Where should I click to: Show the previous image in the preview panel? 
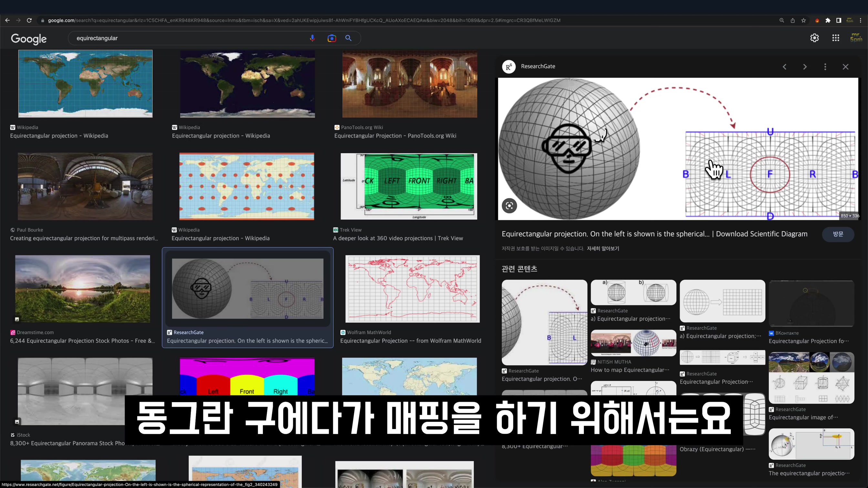click(x=784, y=67)
